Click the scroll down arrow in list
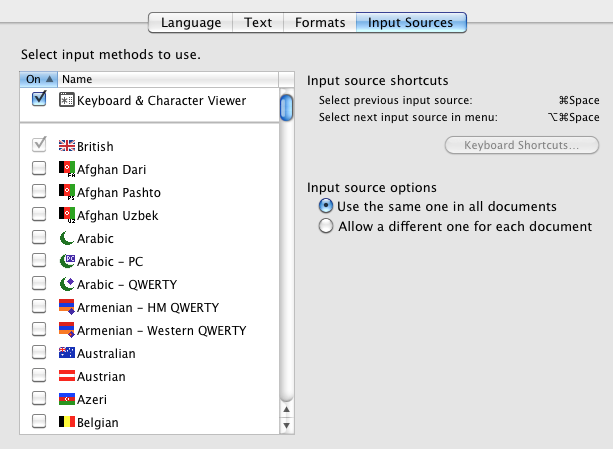Screen dimensions: 613x449 (x=287, y=426)
